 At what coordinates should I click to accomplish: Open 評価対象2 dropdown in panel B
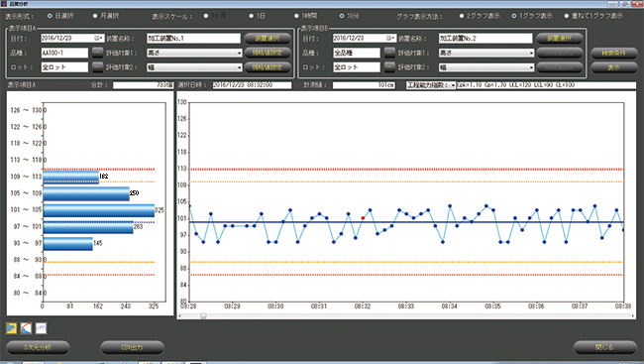[x=486, y=67]
